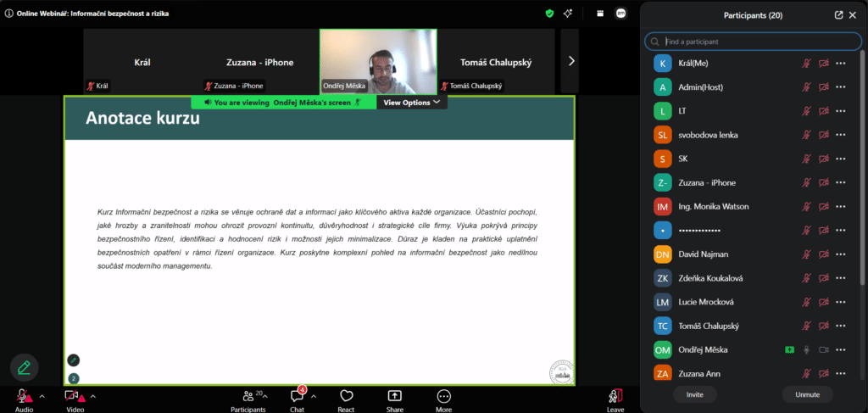868x413 pixels.
Task: Click the AI Companion sparkle icon
Action: pyautogui.click(x=568, y=14)
